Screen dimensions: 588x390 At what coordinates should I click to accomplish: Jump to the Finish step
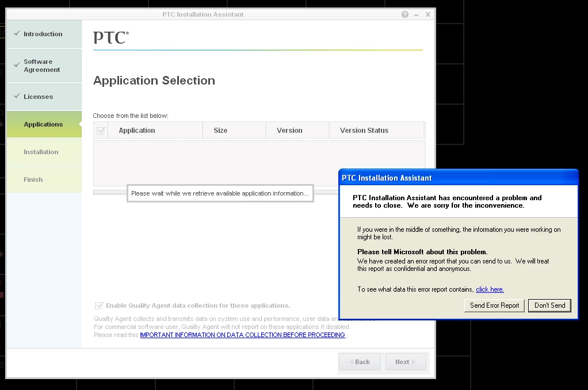tap(44, 179)
